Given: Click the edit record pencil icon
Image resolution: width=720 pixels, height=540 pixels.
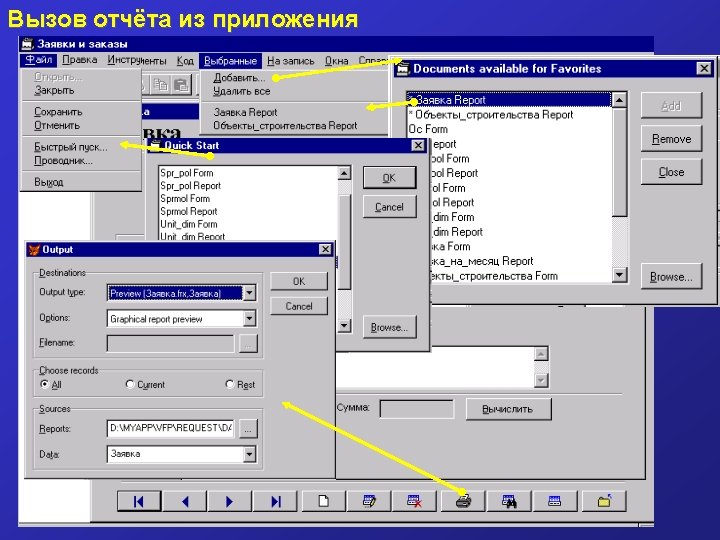Looking at the screenshot, I should coord(370,501).
